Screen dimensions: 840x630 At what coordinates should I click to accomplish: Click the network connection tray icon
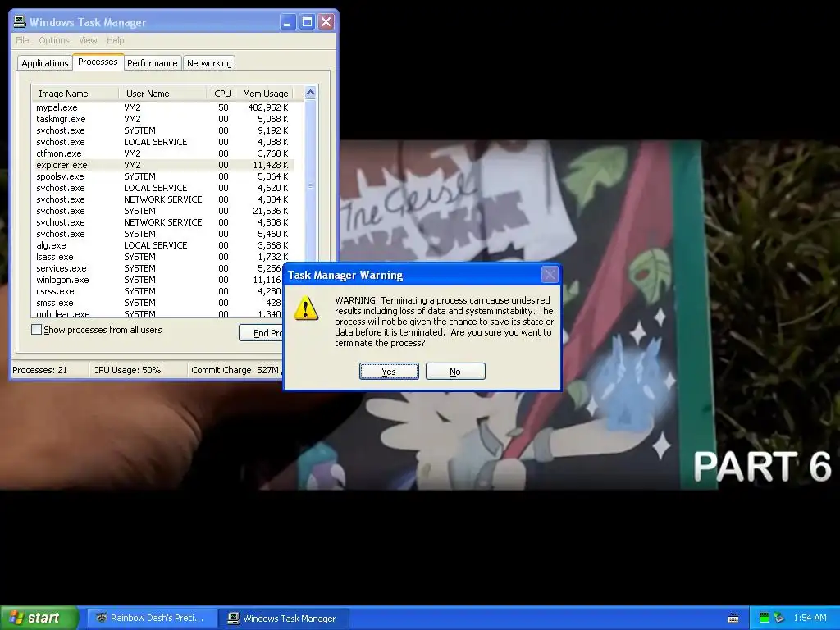coord(778,618)
